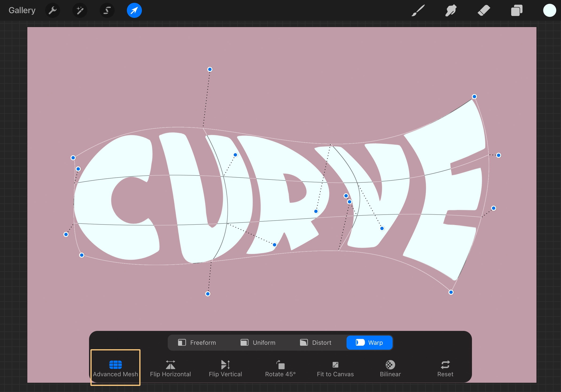
Task: Reset the warp transformation
Action: point(445,368)
